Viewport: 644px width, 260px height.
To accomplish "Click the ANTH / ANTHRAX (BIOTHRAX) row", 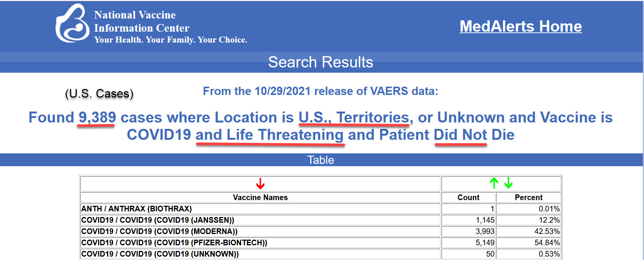I will 320,209.
